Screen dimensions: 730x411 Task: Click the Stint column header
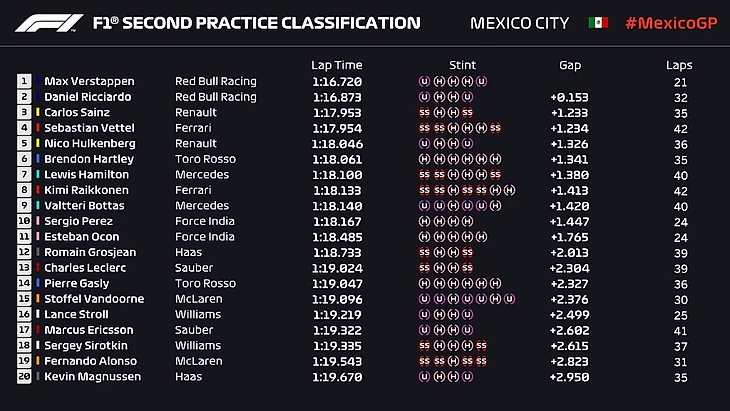[x=461, y=65]
